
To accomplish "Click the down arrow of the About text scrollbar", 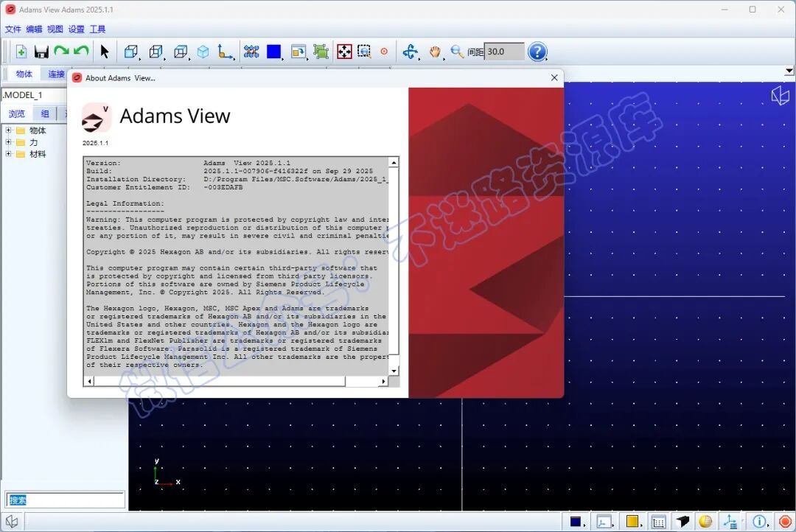I will click(x=394, y=371).
